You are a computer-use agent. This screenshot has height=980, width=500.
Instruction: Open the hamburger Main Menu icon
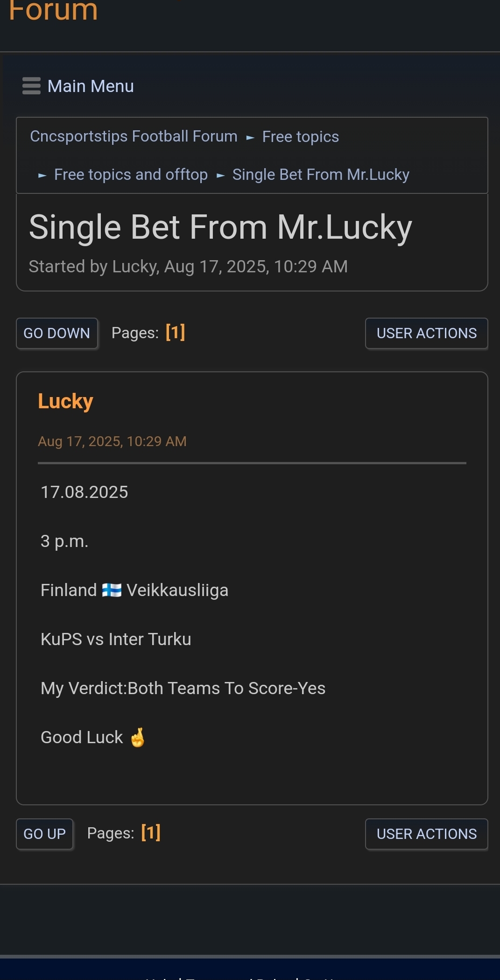(x=31, y=86)
